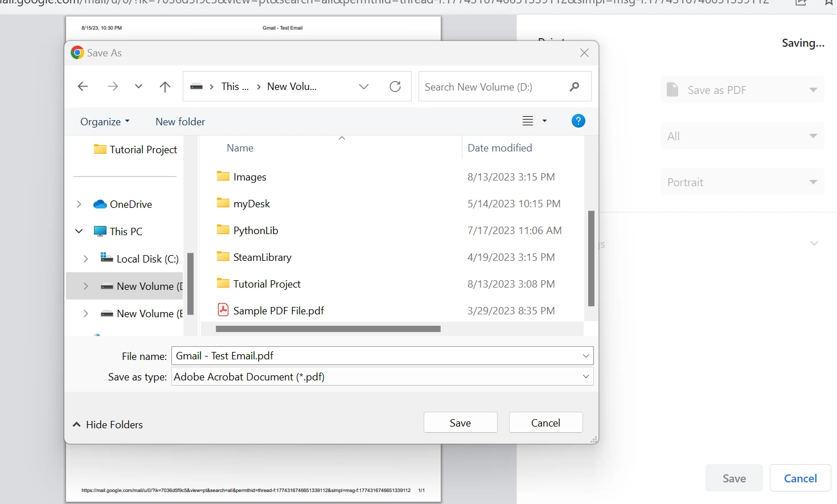This screenshot has width=837, height=504.
Task: Click the bookmark star in Chrome address bar
Action: pos(829,3)
